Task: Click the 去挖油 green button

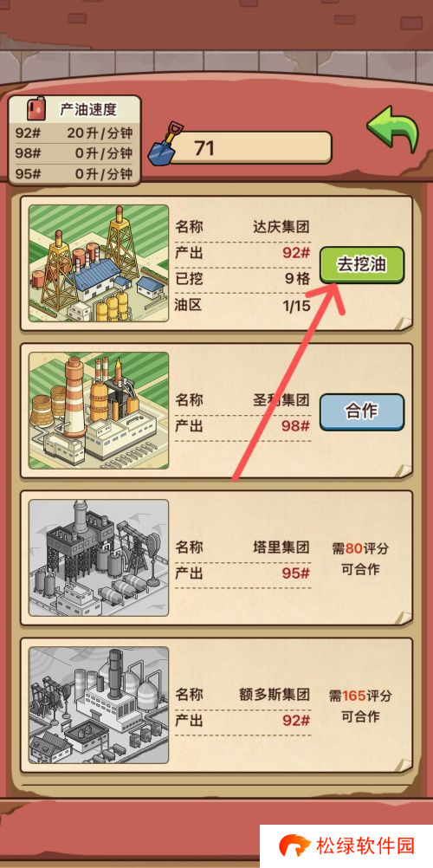Action: [x=362, y=265]
